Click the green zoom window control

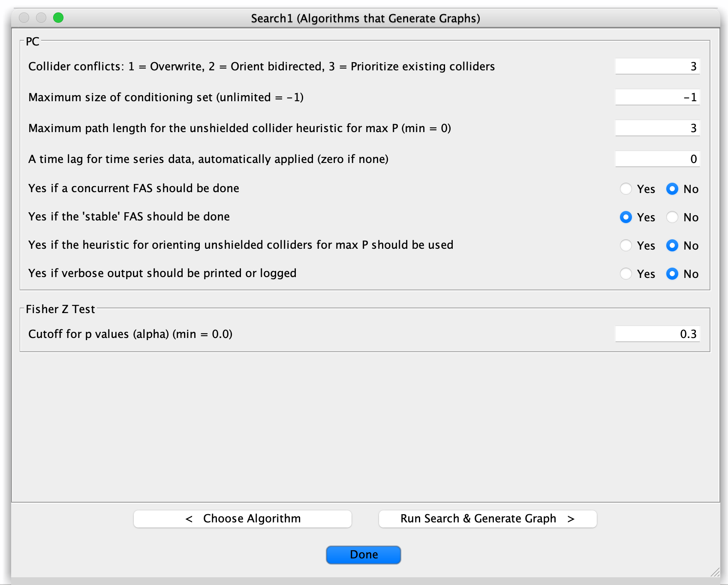tap(58, 18)
